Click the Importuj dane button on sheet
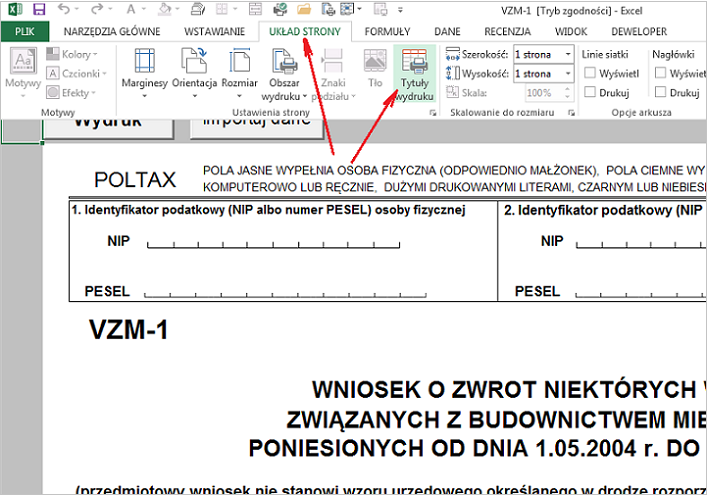The image size is (707, 495). (257, 128)
